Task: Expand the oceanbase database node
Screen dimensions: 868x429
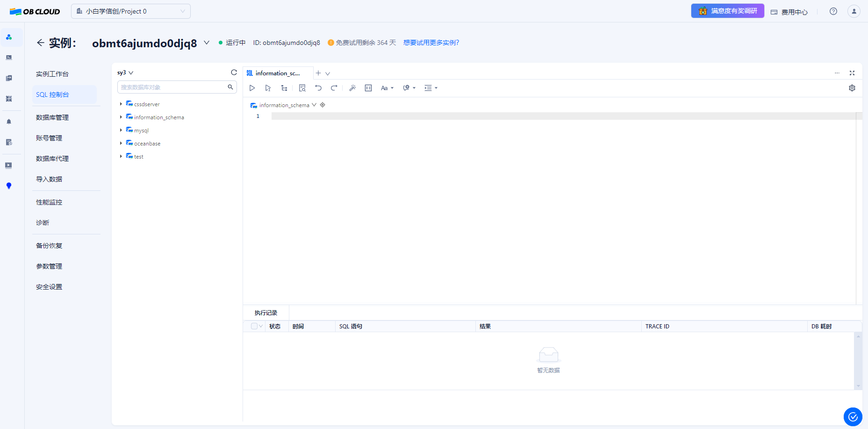Action: tap(121, 143)
